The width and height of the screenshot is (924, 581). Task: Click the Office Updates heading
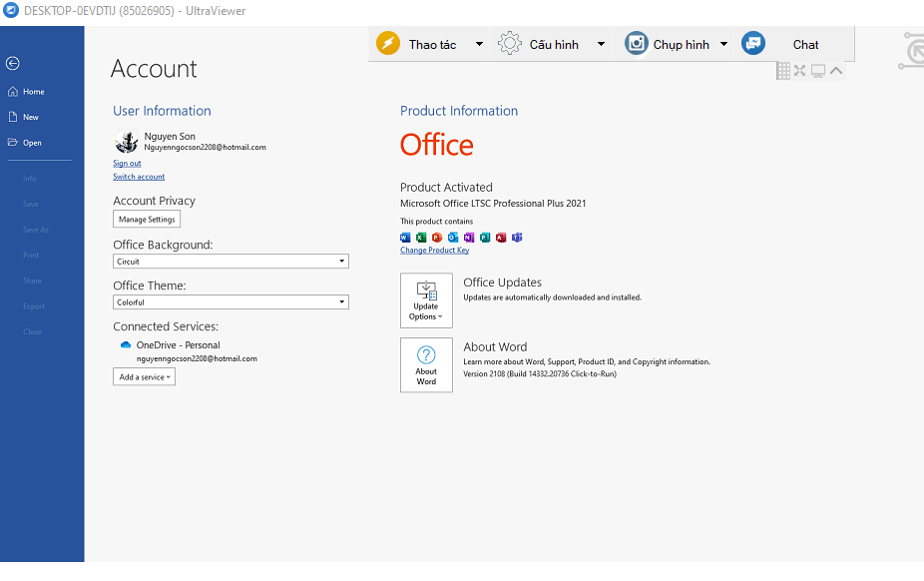[x=502, y=283]
